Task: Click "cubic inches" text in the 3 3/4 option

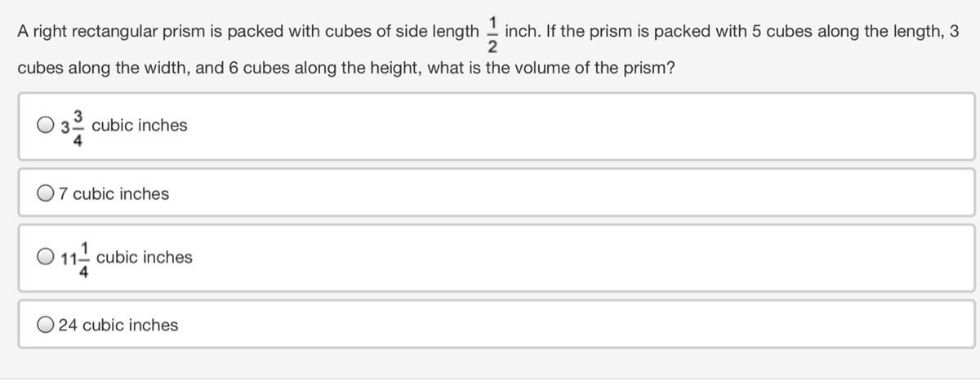Action: coord(140,126)
